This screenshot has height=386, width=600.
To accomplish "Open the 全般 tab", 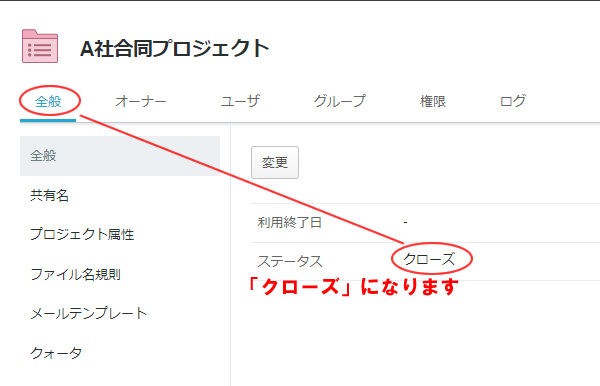I will coord(48,101).
